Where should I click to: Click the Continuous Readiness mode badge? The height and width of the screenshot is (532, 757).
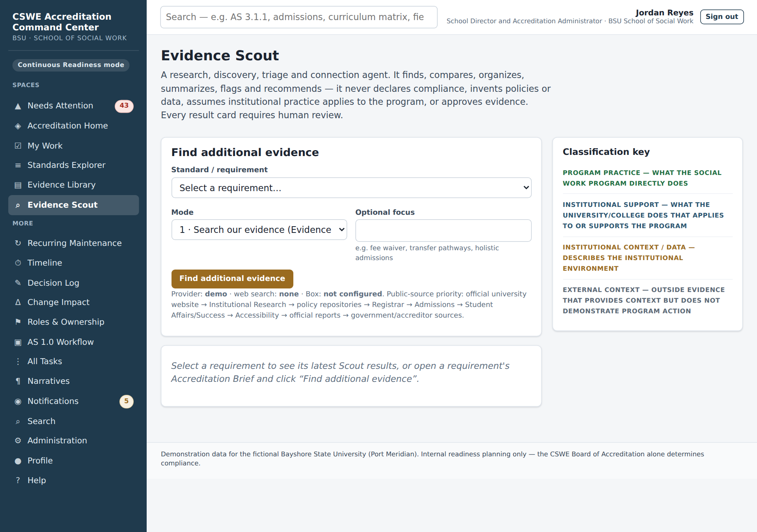point(71,65)
